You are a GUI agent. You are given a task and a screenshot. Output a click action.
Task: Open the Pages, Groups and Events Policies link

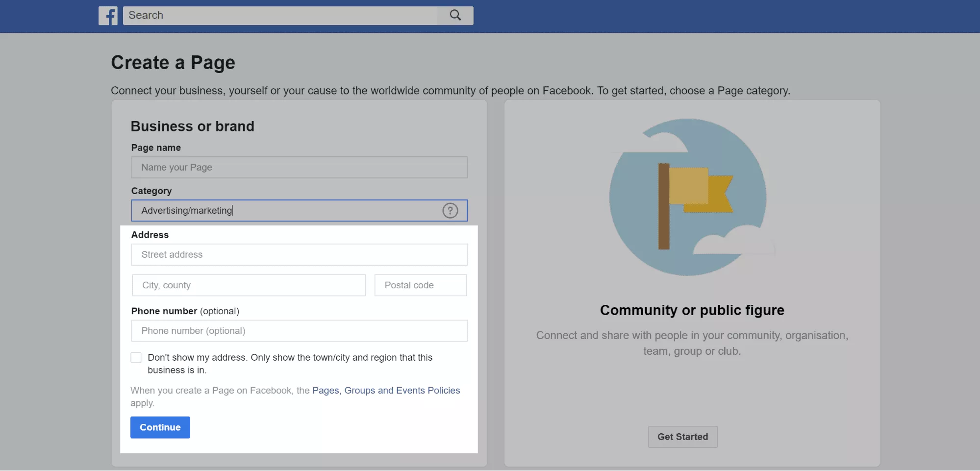click(x=386, y=391)
